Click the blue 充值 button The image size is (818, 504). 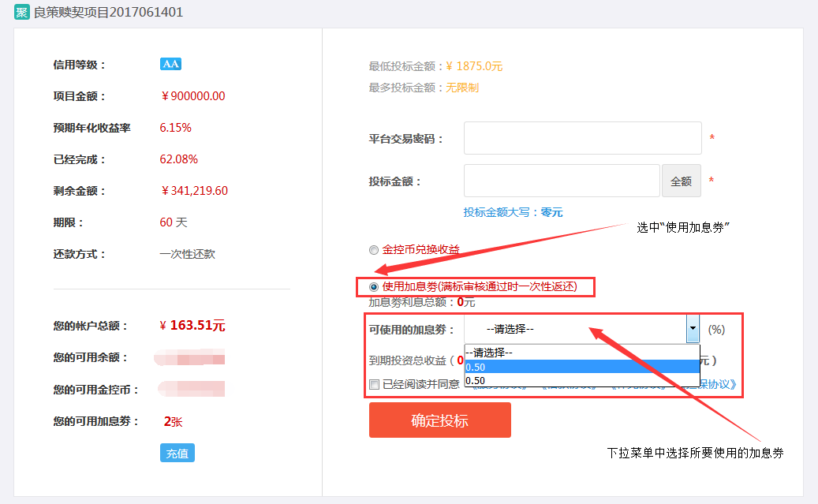(x=177, y=453)
